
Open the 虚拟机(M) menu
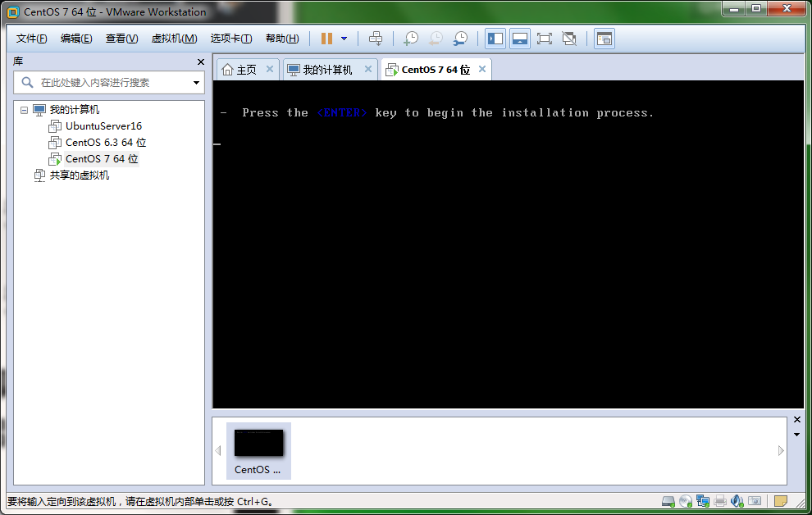[174, 39]
